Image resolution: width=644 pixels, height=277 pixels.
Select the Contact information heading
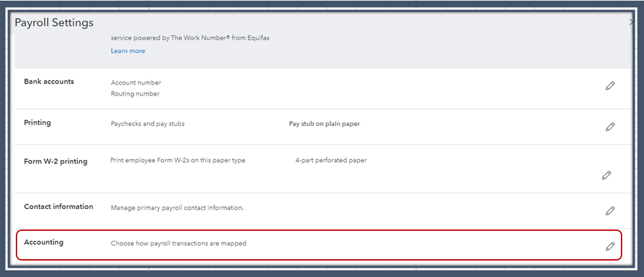click(58, 206)
